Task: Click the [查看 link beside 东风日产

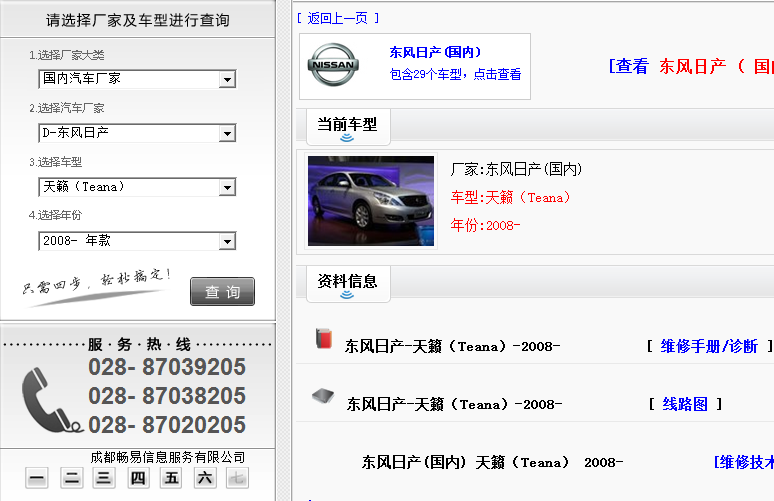Action: (x=628, y=66)
